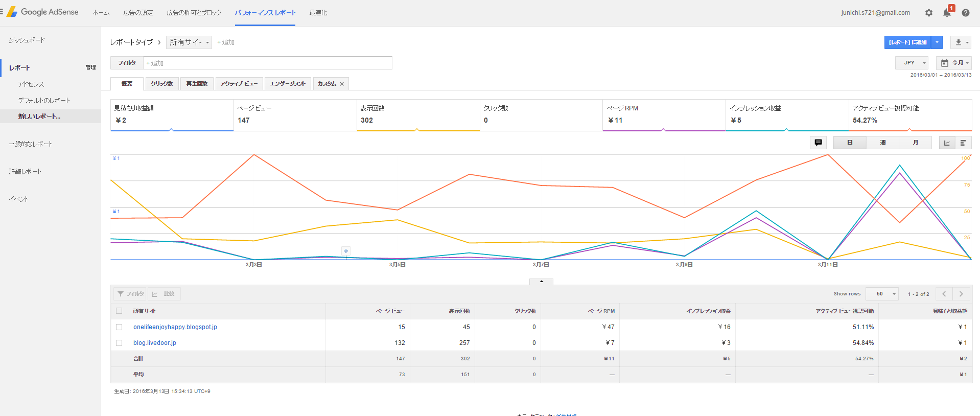Go to next page arrow in table

961,294
